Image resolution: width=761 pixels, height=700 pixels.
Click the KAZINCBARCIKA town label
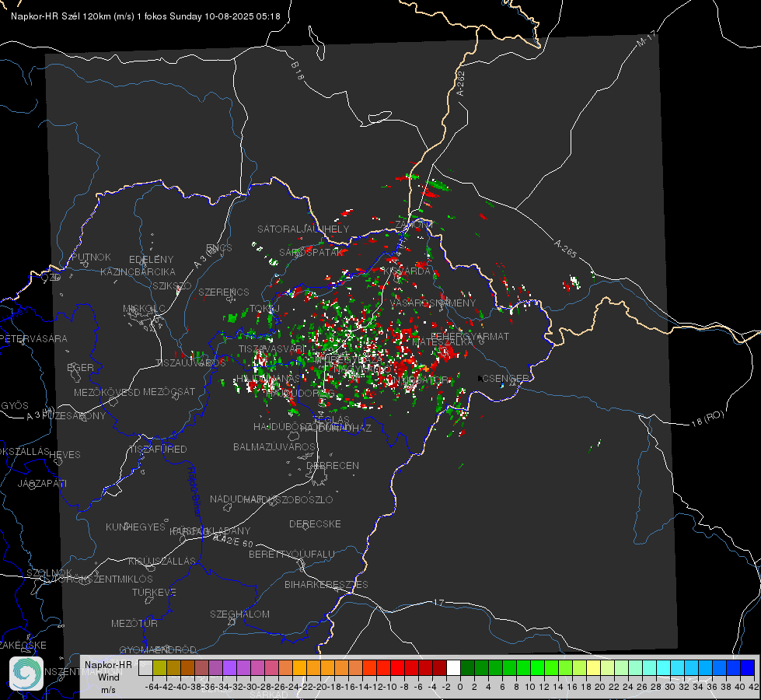click(138, 271)
